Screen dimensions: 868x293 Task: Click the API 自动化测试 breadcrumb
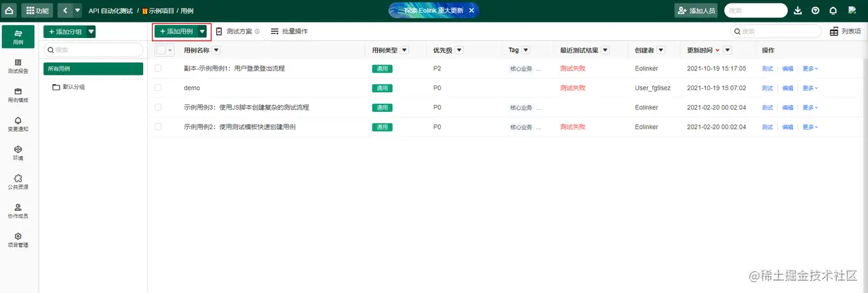[x=111, y=11]
